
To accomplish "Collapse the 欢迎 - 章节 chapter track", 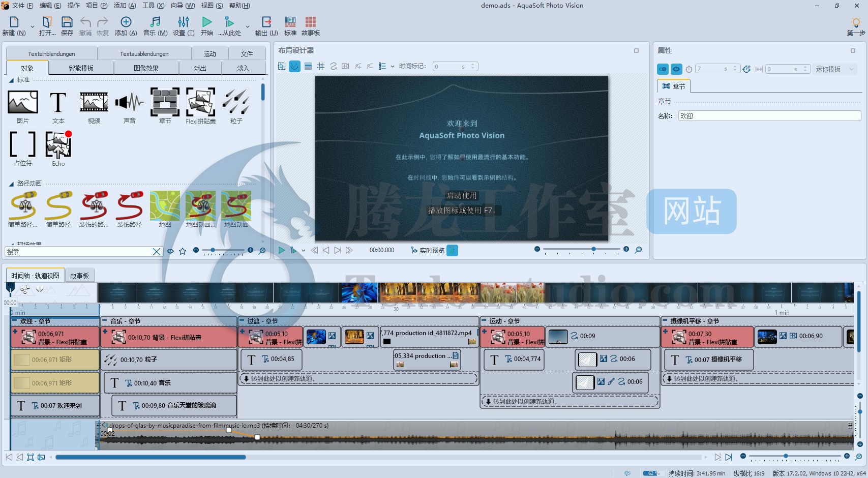I will pyautogui.click(x=15, y=321).
